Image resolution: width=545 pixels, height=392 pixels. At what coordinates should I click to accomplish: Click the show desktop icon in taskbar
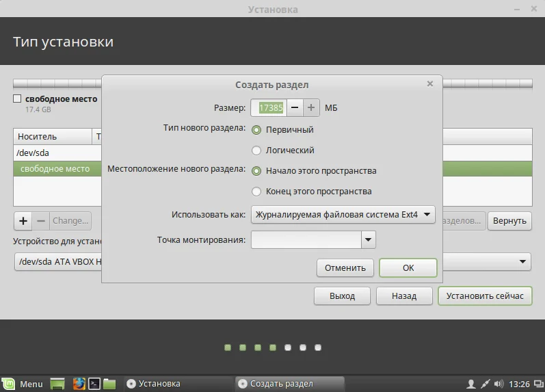[x=57, y=384]
